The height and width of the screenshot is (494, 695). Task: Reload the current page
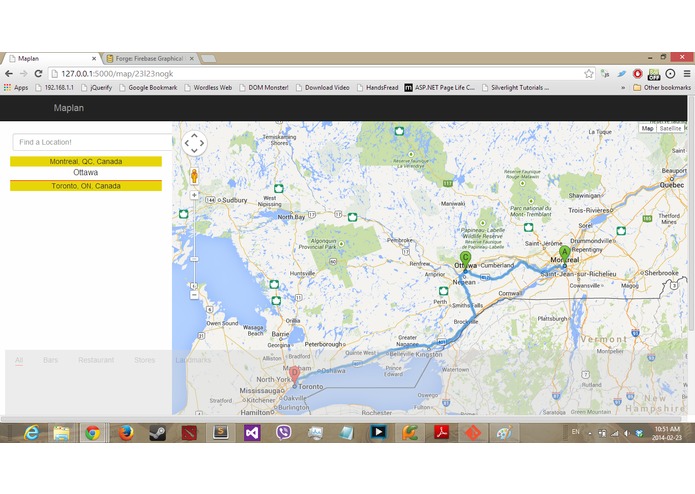pyautogui.click(x=39, y=74)
